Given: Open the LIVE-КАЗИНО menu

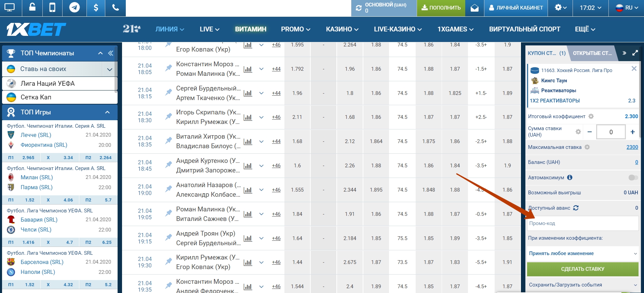Looking at the screenshot, I should 398,29.
